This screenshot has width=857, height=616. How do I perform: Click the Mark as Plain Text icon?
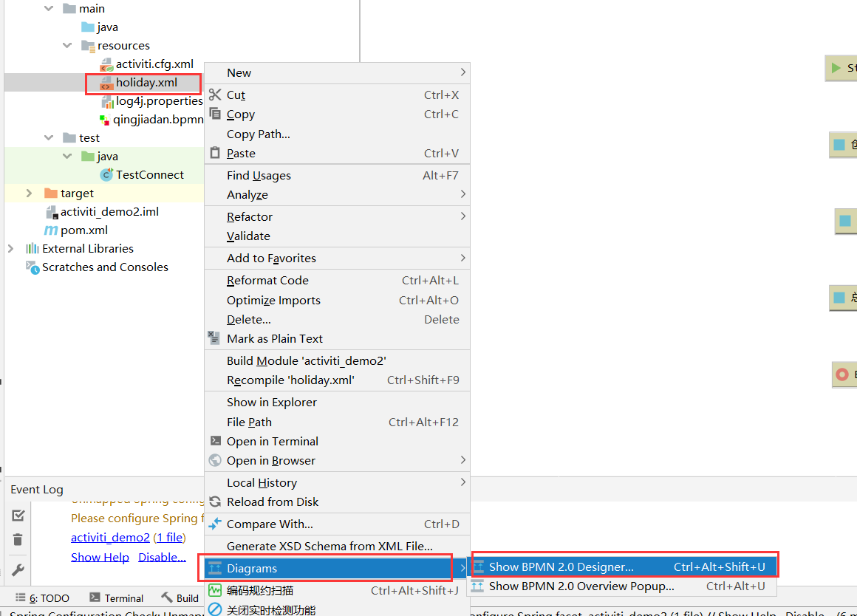[214, 338]
